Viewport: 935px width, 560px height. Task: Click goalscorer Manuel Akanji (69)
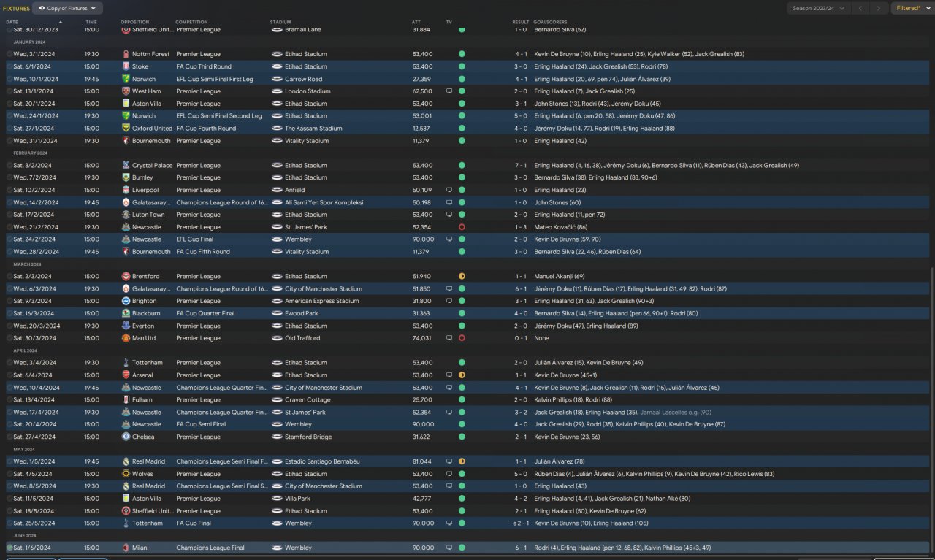tap(560, 276)
